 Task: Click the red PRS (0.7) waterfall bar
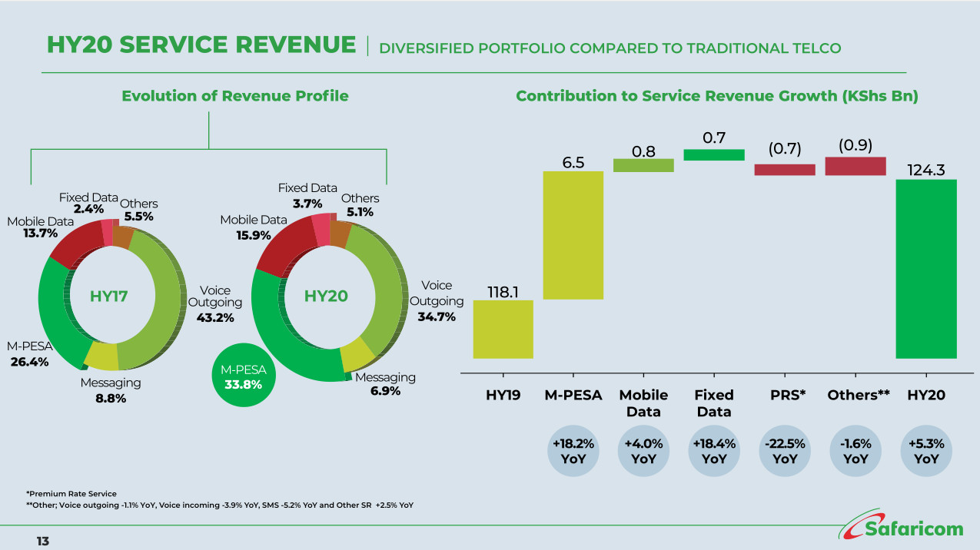(x=785, y=170)
